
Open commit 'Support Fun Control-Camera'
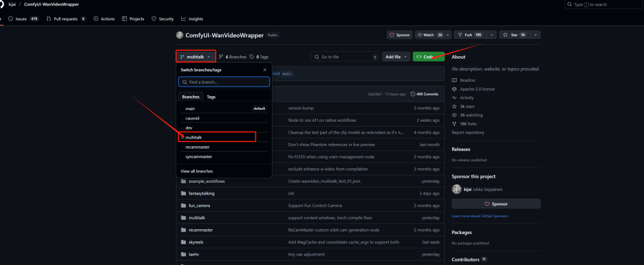315,205
